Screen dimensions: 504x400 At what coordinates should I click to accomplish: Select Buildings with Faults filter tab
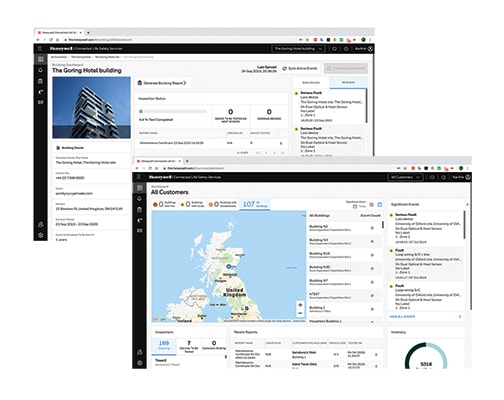click(x=193, y=204)
